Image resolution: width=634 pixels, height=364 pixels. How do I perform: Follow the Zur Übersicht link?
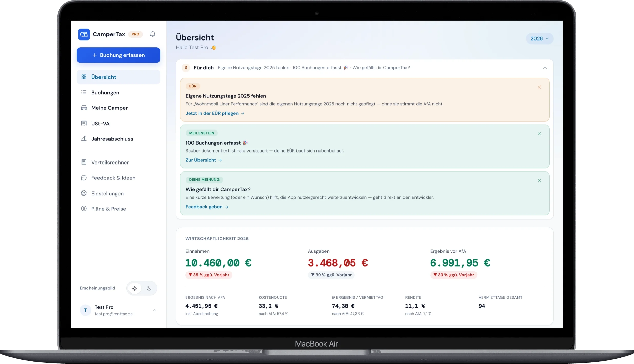pos(204,160)
